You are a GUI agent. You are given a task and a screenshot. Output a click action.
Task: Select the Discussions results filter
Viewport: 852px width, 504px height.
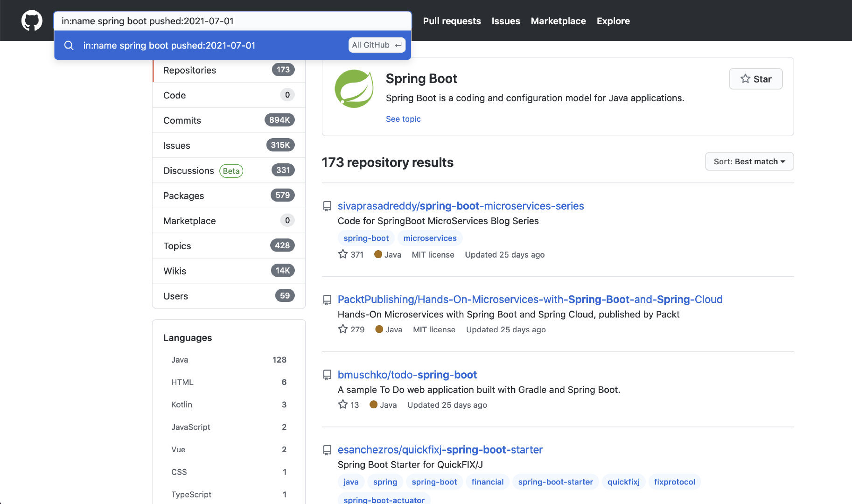point(229,171)
